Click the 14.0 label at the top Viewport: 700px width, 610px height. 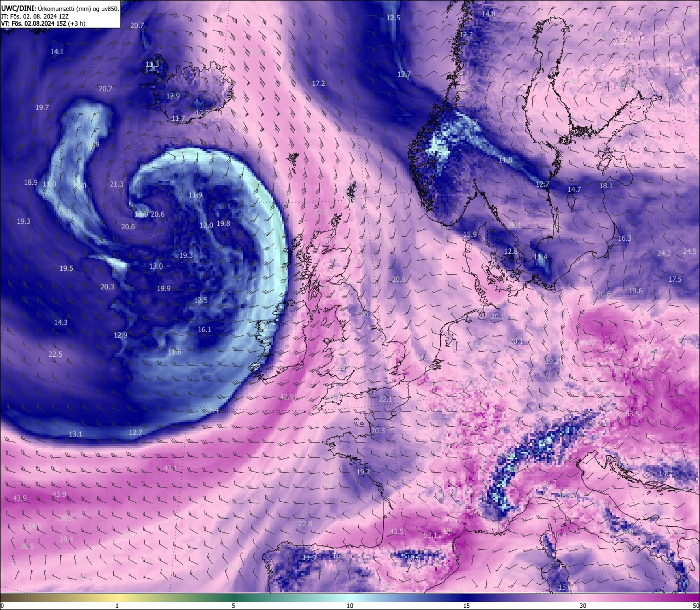(488, 14)
